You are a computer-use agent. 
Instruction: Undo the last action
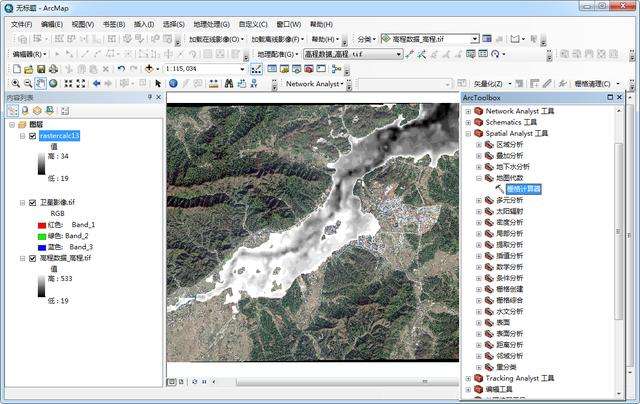click(121, 69)
